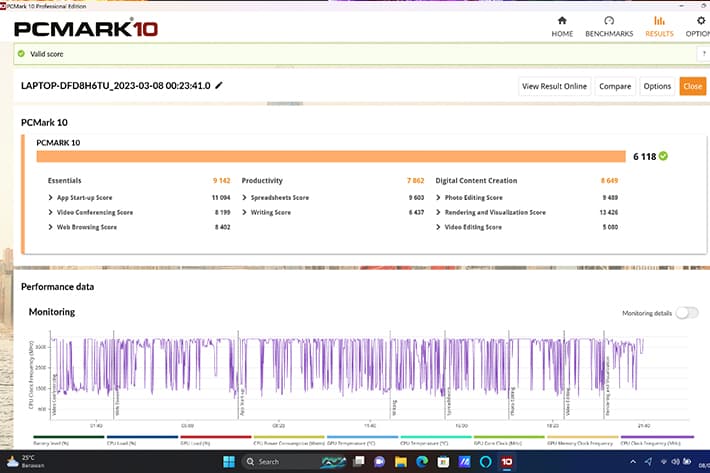The image size is (710, 473).
Task: Launch Microsoft Edge from the taskbar
Action: 422,462
